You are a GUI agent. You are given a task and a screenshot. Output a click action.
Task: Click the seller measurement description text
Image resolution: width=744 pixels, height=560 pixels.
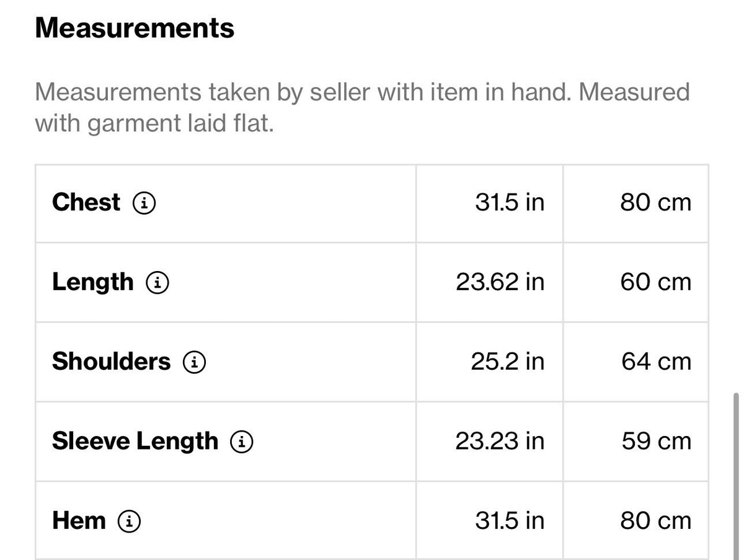[362, 108]
